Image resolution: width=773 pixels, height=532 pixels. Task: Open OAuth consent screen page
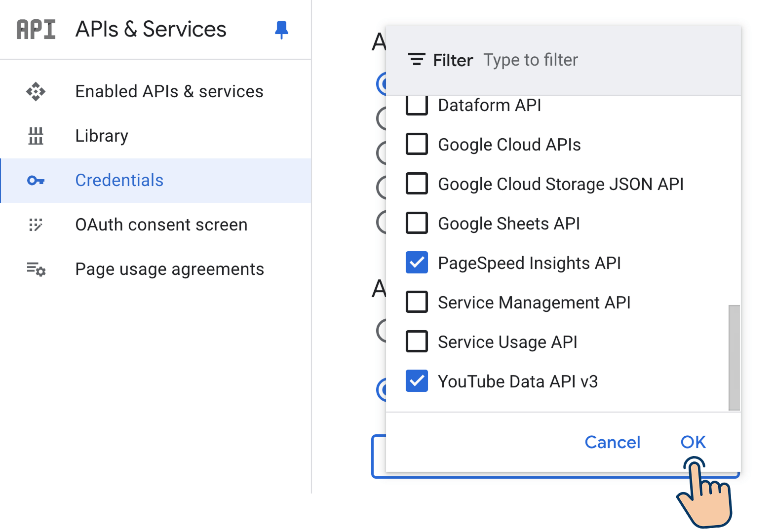click(x=155, y=225)
